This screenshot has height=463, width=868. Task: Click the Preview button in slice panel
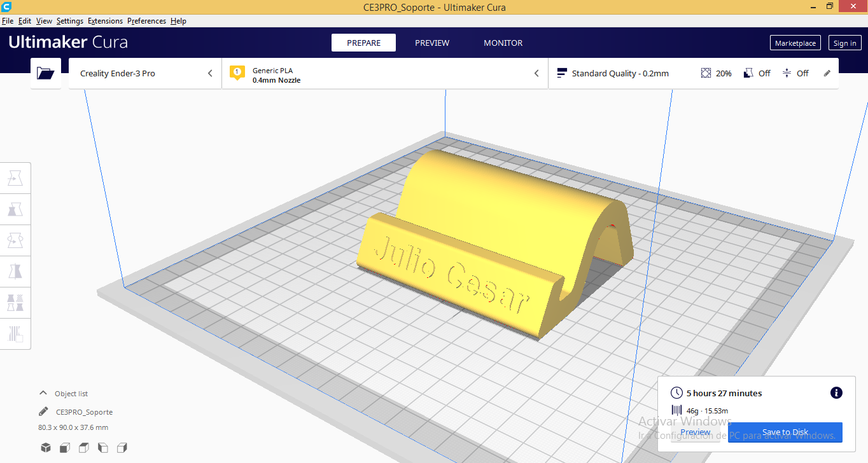696,432
